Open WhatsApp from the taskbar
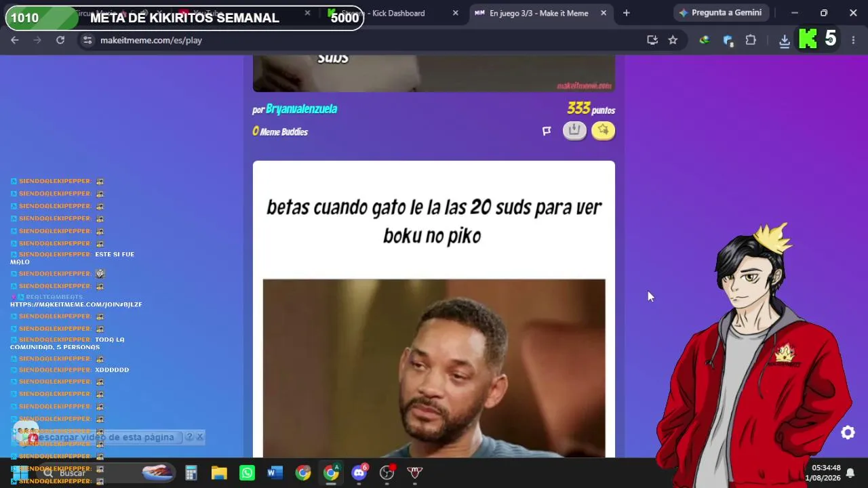 247,472
